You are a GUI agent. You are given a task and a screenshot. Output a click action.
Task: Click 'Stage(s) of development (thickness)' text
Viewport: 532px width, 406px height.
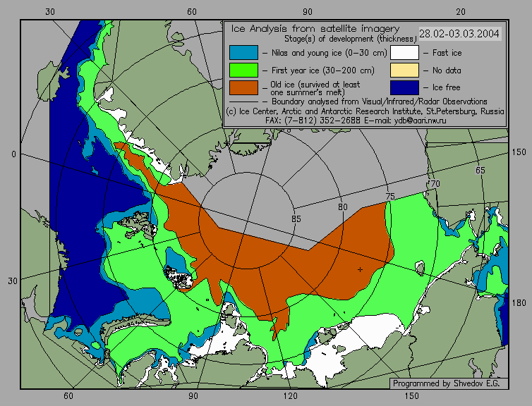coord(350,39)
